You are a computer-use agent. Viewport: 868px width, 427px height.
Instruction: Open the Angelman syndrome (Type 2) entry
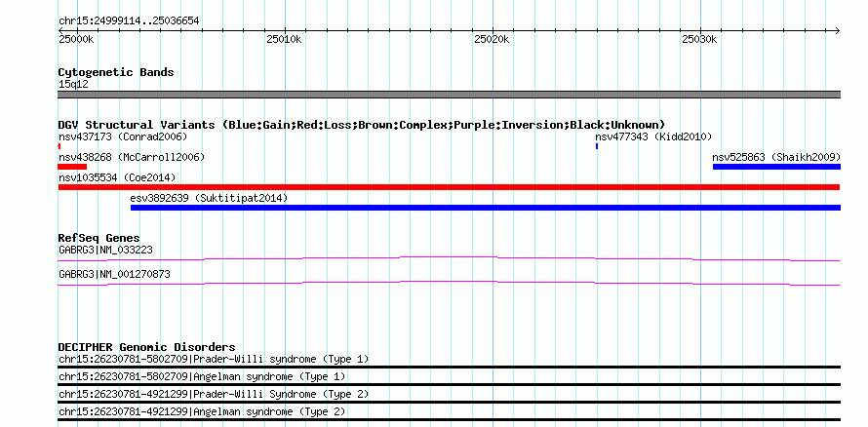(202, 412)
